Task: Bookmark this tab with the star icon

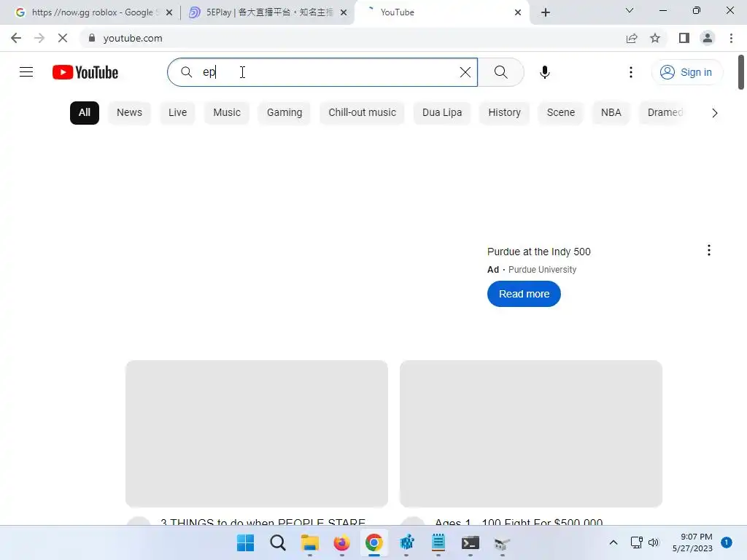Action: (655, 38)
